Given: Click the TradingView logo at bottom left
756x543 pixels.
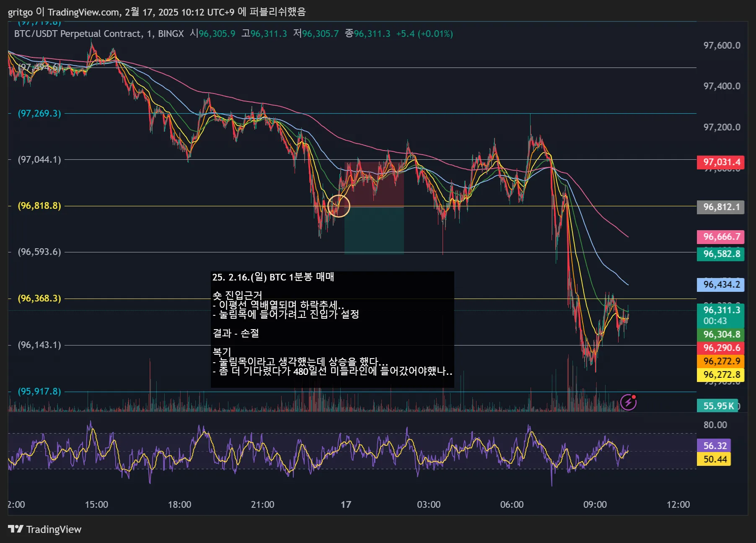Looking at the screenshot, I should click(45, 529).
